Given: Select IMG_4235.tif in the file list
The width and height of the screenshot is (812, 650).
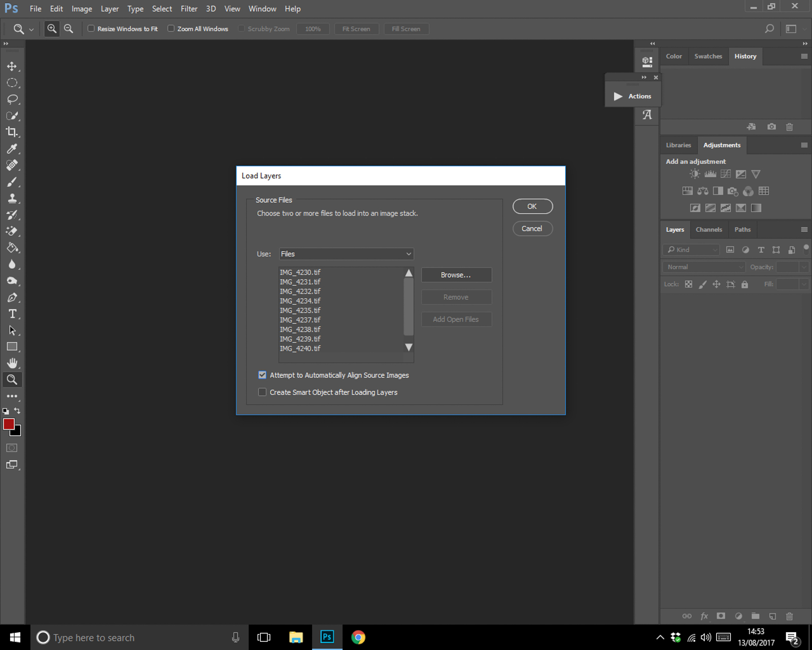Looking at the screenshot, I should pos(300,310).
